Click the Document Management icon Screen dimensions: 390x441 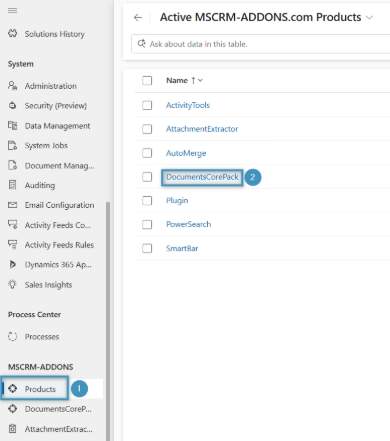12,165
